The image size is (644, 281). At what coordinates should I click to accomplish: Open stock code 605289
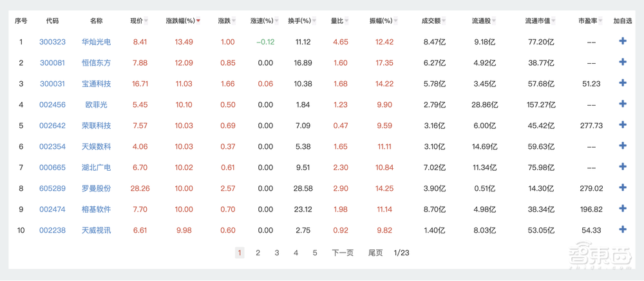click(x=52, y=188)
